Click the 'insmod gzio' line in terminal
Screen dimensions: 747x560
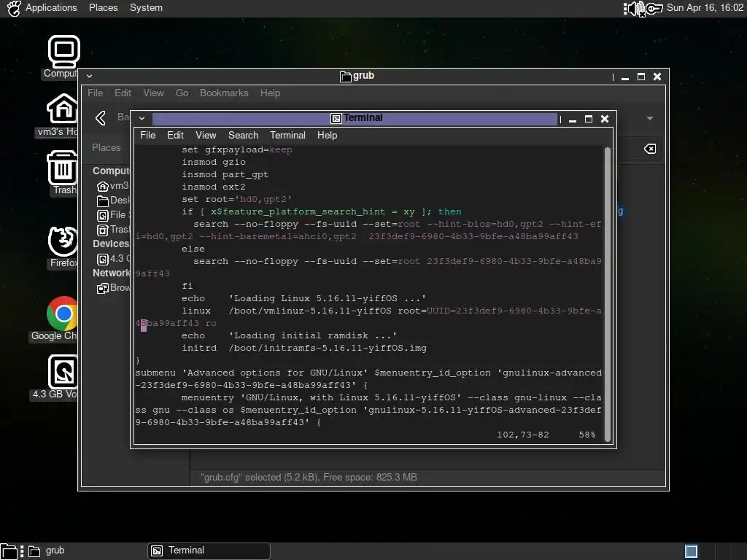[x=214, y=162]
